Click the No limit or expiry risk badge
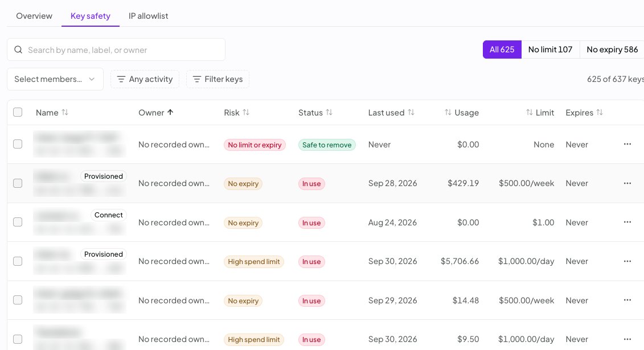 (255, 145)
